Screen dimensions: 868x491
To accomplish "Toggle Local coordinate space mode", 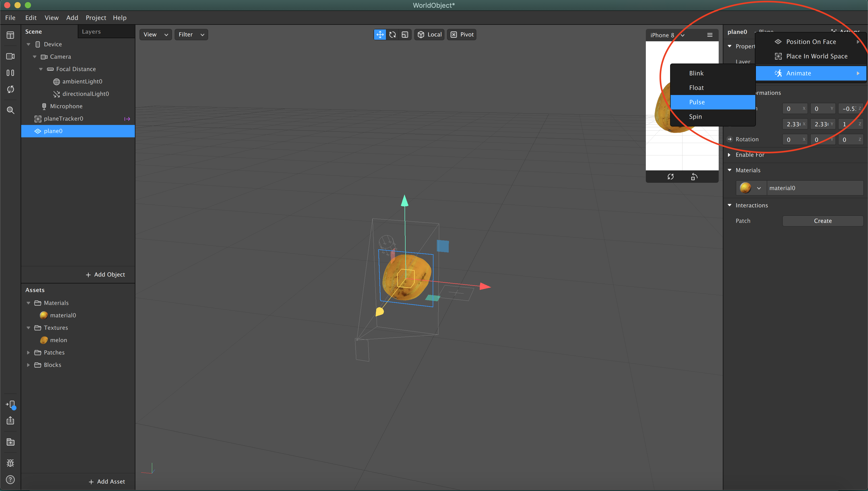I will pos(429,34).
